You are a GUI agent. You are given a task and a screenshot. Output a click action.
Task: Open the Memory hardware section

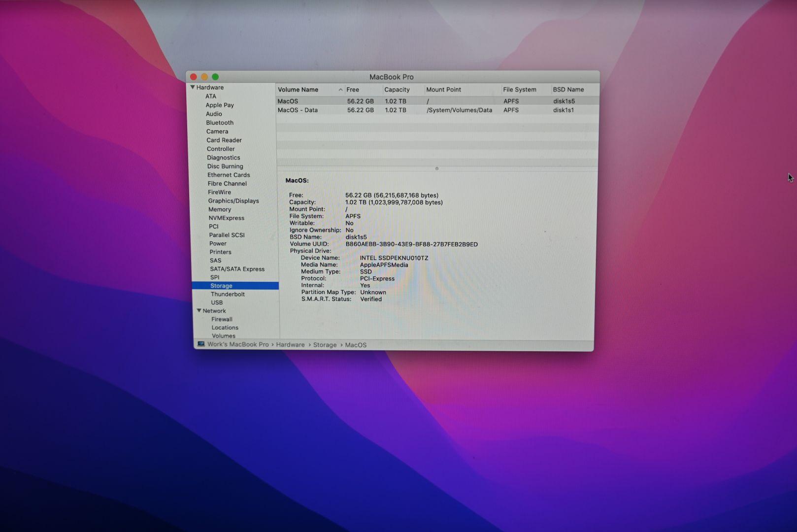pos(219,209)
